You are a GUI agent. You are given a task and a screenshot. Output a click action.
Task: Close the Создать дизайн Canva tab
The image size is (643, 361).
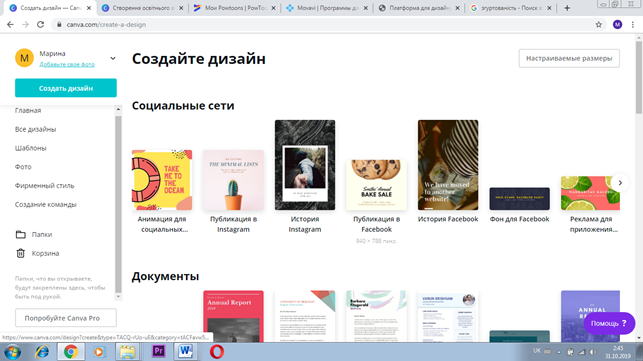point(89,8)
